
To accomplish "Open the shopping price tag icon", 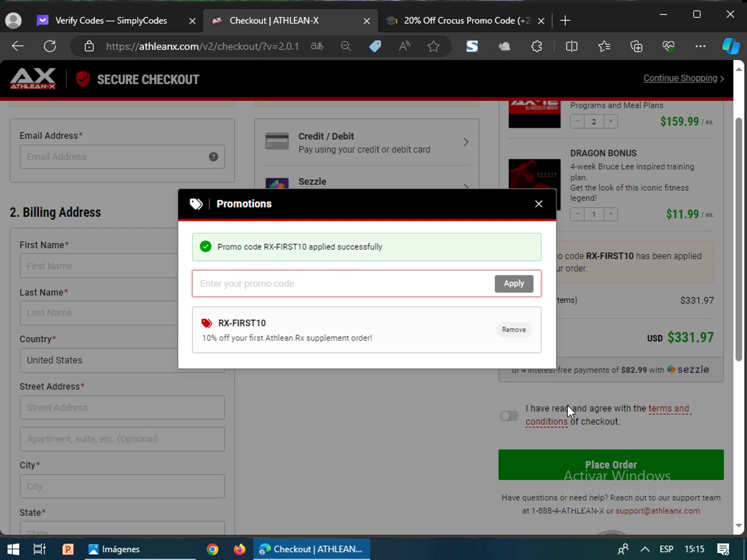I will (375, 46).
